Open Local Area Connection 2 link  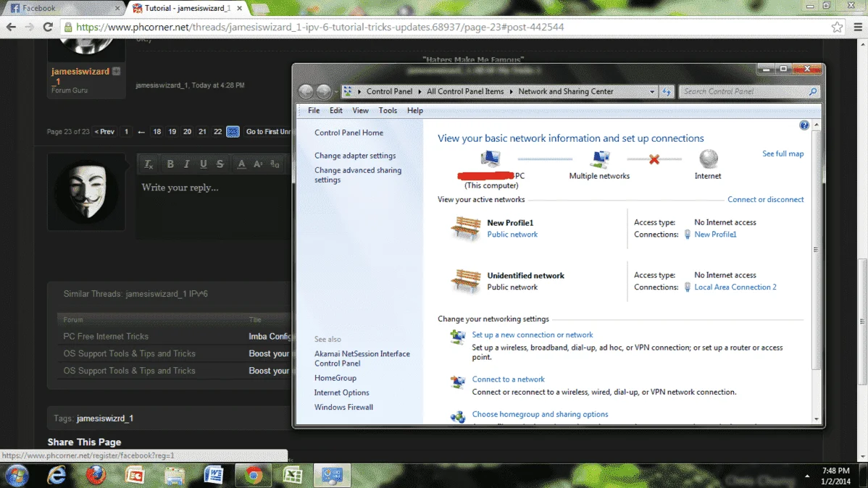click(735, 287)
